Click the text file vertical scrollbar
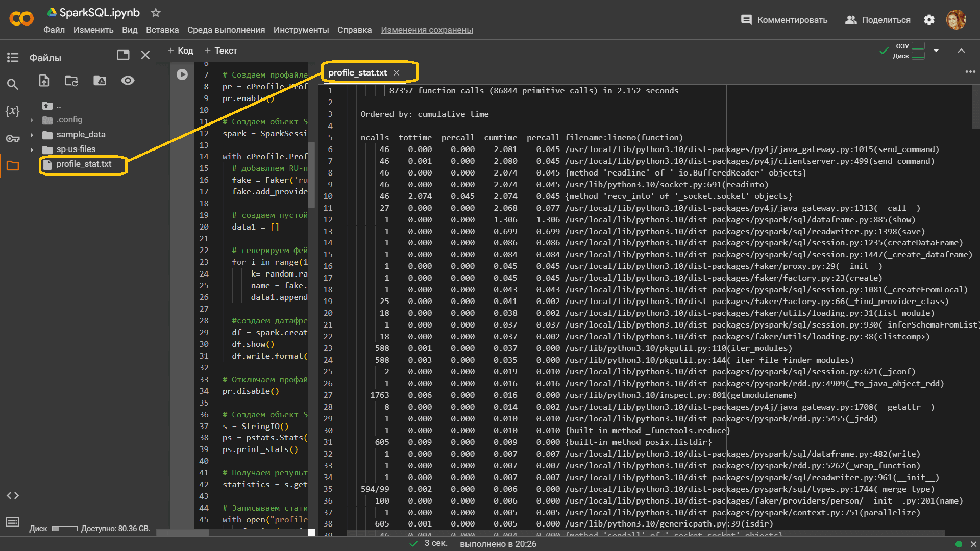The width and height of the screenshot is (980, 551). point(976,107)
